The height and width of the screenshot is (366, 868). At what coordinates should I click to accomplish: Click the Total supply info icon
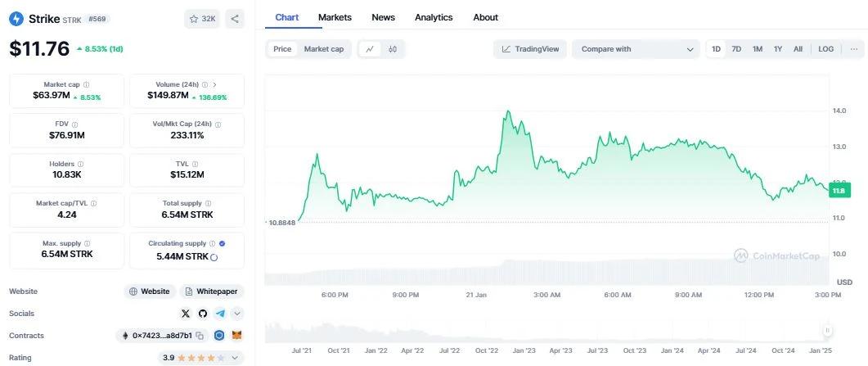tap(208, 203)
